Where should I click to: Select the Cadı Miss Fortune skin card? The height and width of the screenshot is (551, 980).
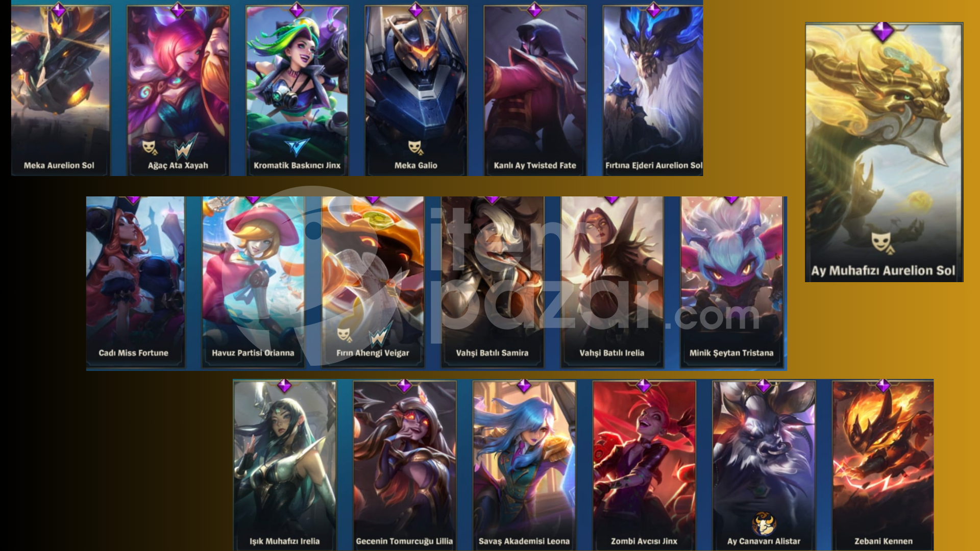click(135, 282)
